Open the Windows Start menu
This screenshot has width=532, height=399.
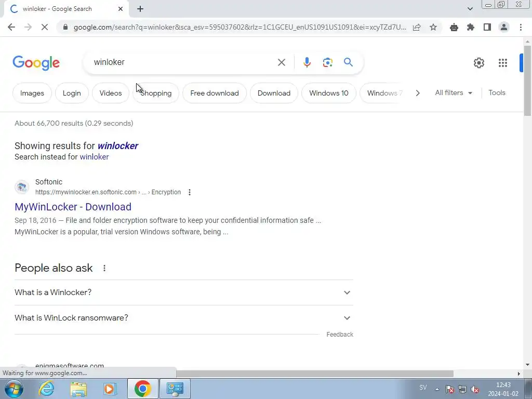[x=13, y=389]
